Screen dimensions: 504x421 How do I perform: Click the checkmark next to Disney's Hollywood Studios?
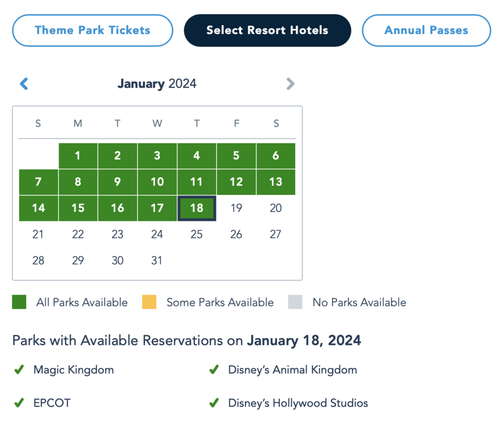(214, 403)
